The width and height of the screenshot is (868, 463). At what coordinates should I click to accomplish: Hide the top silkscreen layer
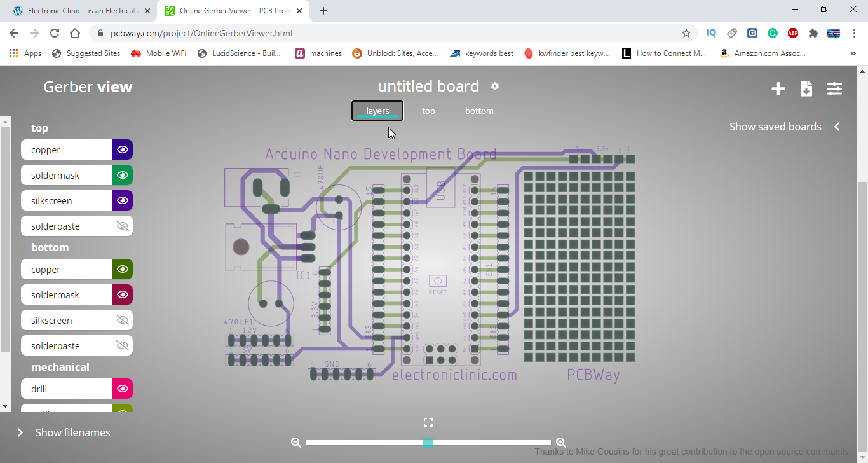coord(123,201)
